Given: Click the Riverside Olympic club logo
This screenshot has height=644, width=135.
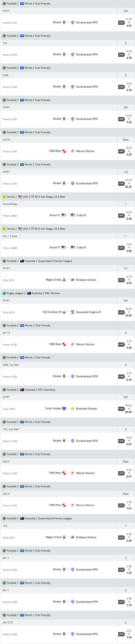Looking at the screenshot, I should pyautogui.click(x=72, y=408).
